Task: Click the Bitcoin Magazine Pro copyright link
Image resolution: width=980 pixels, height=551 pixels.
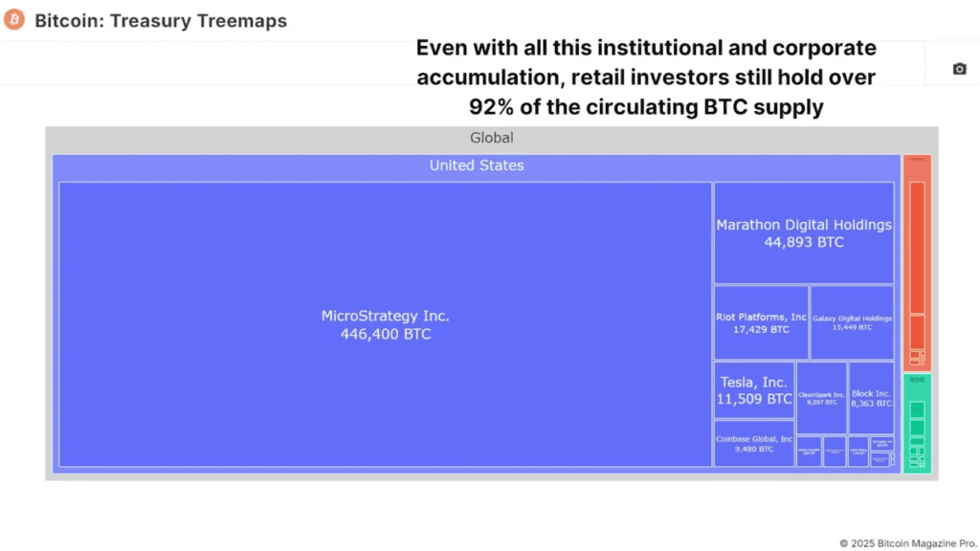Action: (x=905, y=540)
